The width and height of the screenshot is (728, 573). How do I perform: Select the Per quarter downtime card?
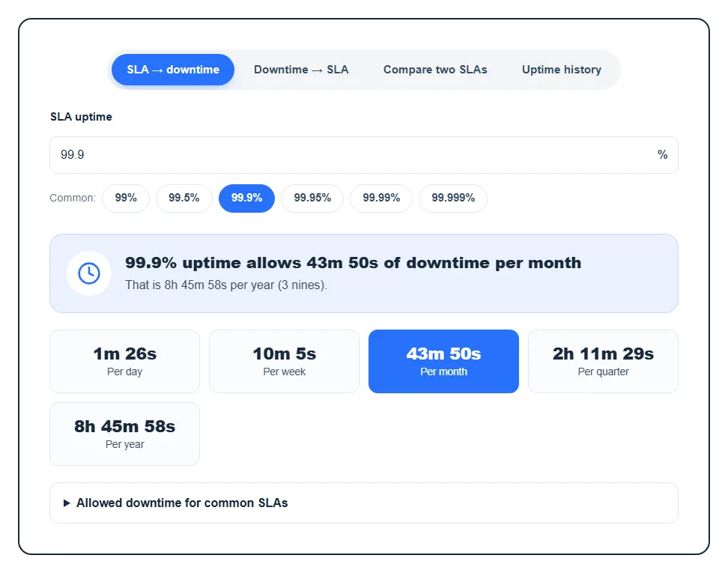pyautogui.click(x=603, y=362)
